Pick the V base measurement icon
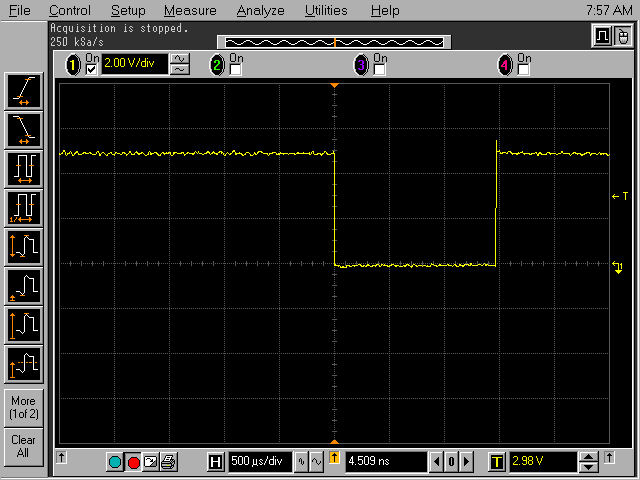This screenshot has height=480, width=640. (24, 286)
